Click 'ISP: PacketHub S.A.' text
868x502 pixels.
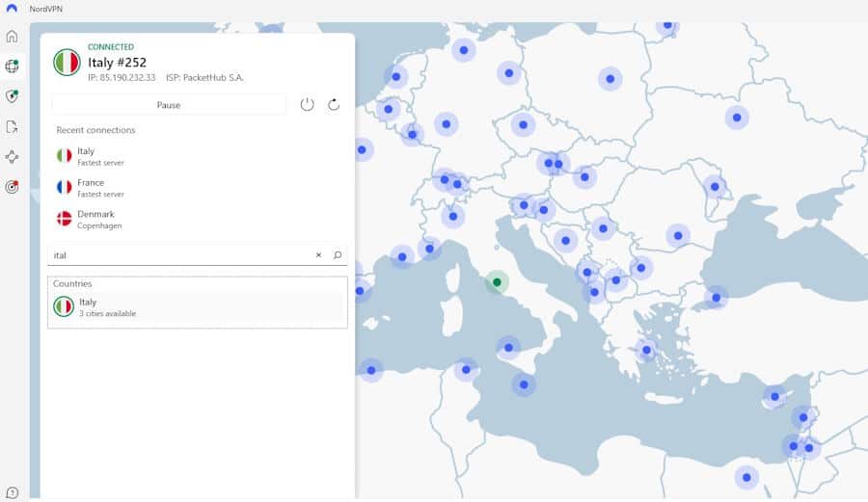pyautogui.click(x=204, y=77)
